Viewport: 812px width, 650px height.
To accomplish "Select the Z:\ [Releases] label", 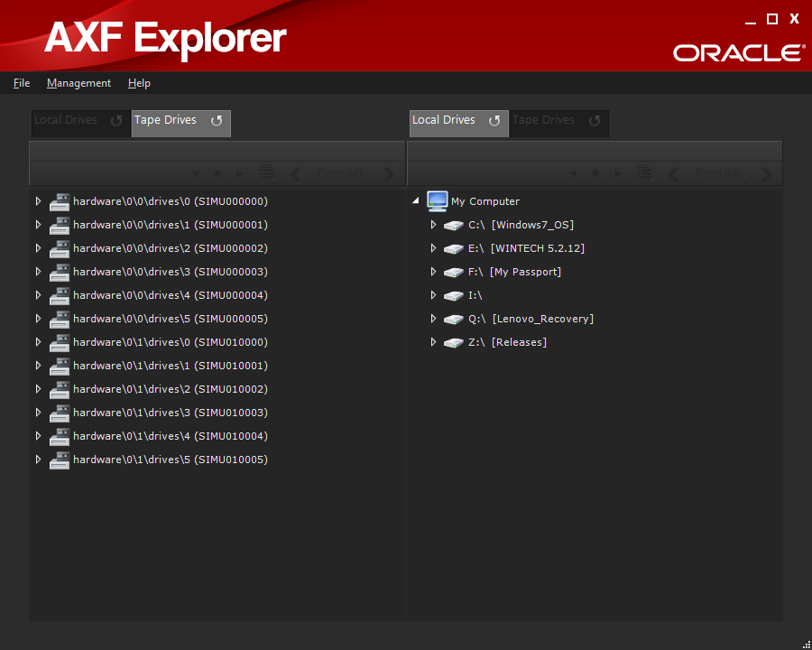I will (507, 342).
